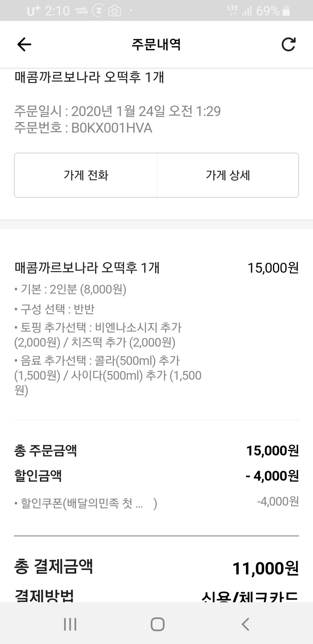
Task: Refresh the order history page
Action: point(288,45)
